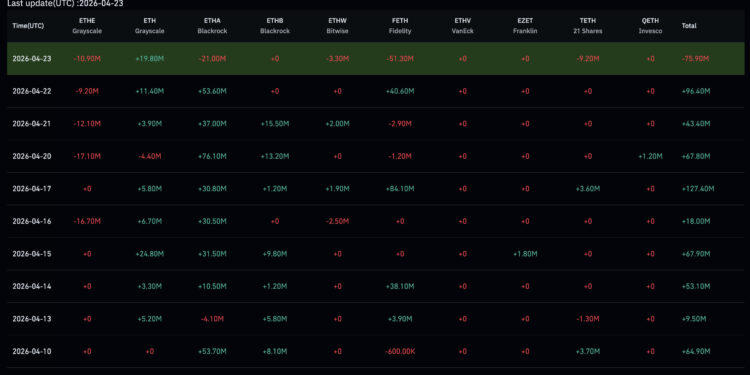Click the +8.10M ETHB value
The image size is (750, 375).
275,351
